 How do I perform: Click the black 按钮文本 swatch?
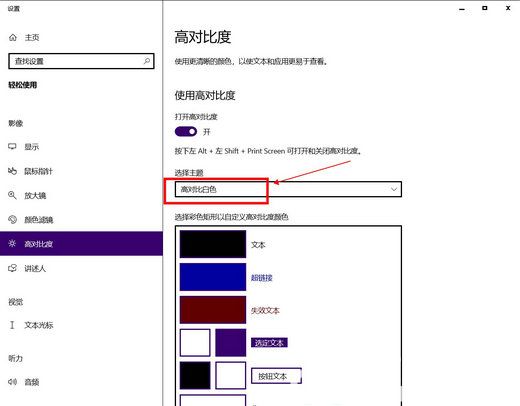[195, 375]
